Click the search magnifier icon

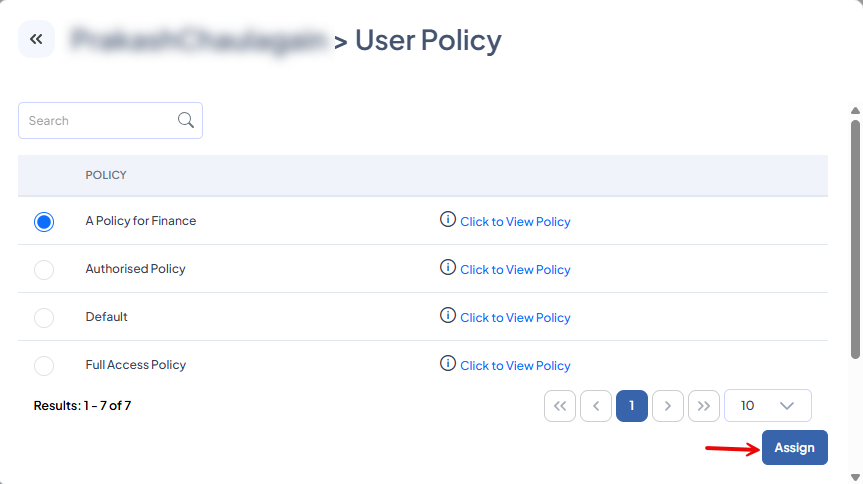[x=185, y=120]
